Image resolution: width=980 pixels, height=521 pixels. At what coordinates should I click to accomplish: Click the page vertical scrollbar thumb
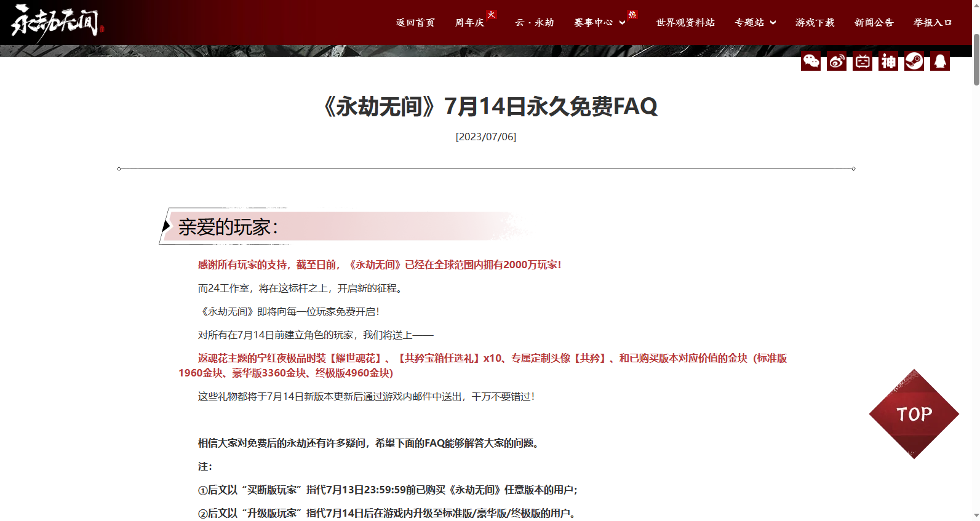(976, 59)
